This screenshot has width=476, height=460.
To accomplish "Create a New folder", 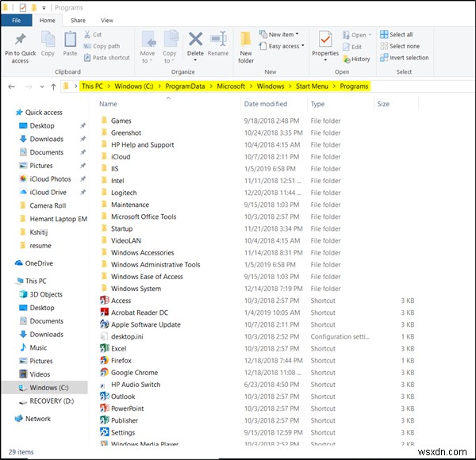I will [246, 48].
